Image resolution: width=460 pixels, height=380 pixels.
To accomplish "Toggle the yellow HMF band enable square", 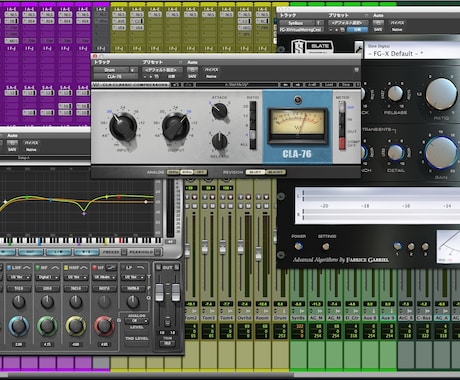I will 66,268.
